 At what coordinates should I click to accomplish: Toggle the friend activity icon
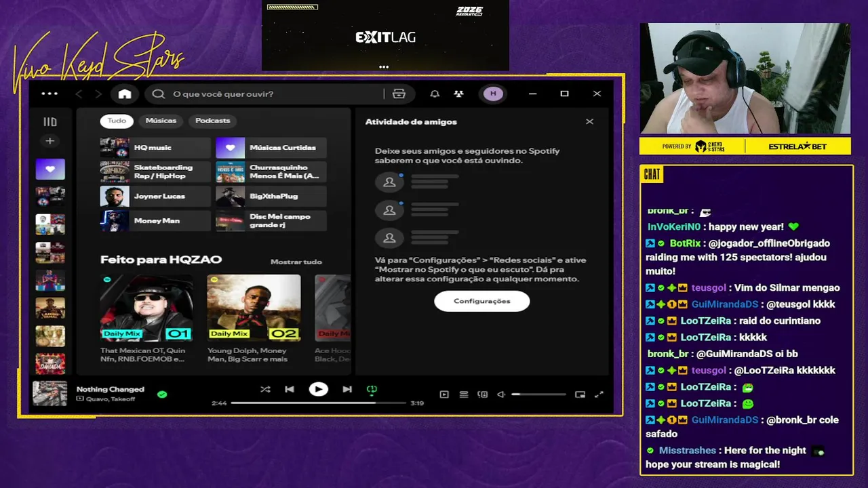point(459,94)
